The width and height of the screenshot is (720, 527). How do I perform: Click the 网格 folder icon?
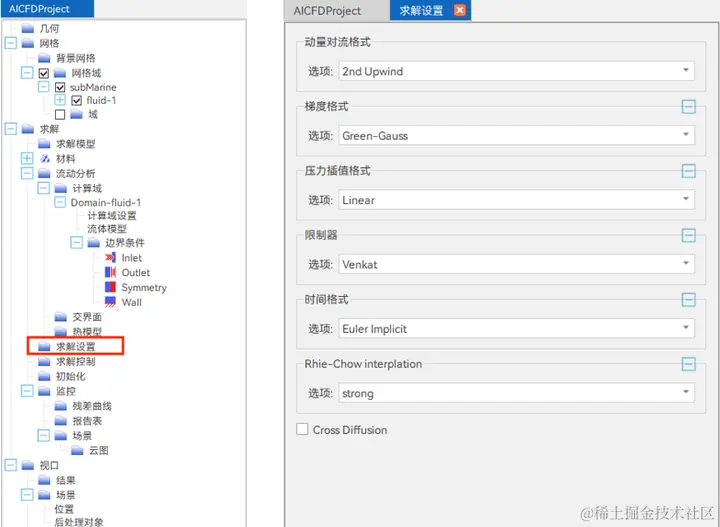click(28, 43)
